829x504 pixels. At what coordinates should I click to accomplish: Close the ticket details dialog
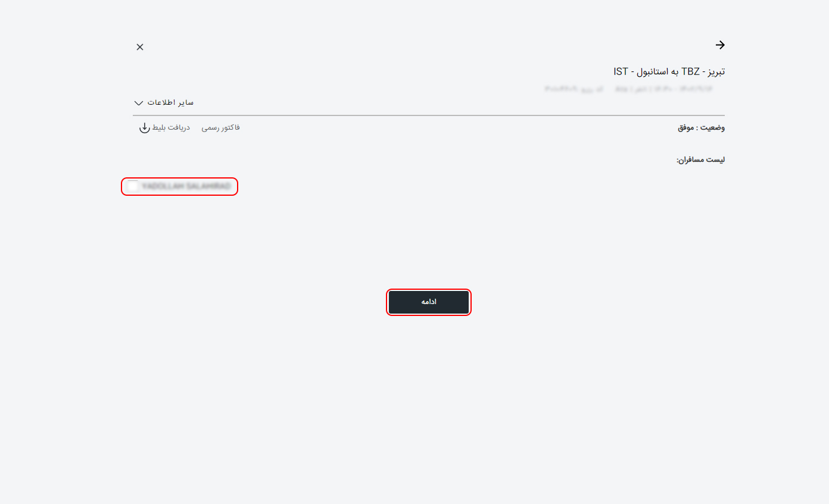pos(140,47)
